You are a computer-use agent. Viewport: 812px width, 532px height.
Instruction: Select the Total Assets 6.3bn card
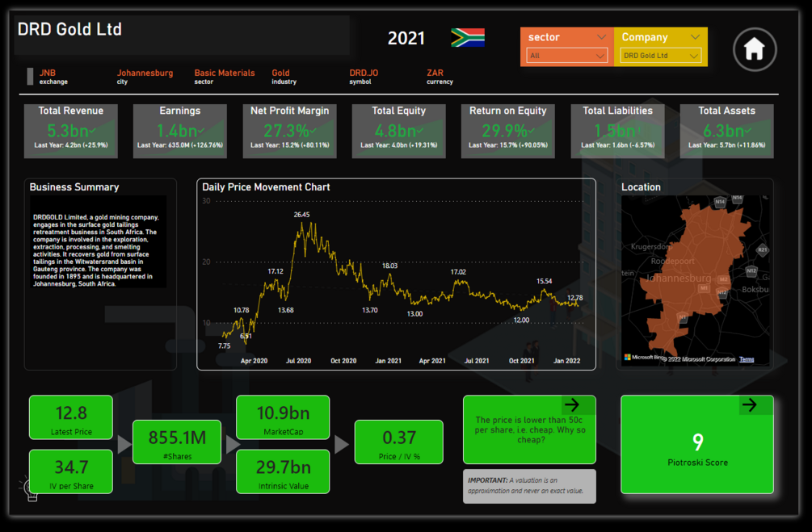pos(726,131)
